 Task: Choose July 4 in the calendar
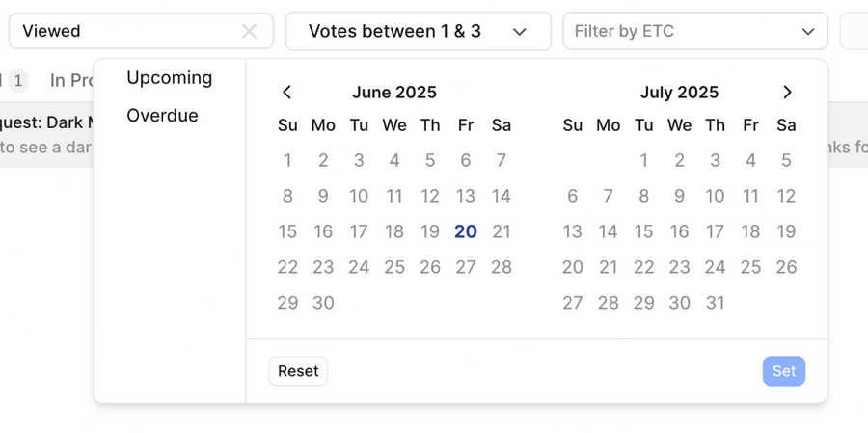coord(750,161)
